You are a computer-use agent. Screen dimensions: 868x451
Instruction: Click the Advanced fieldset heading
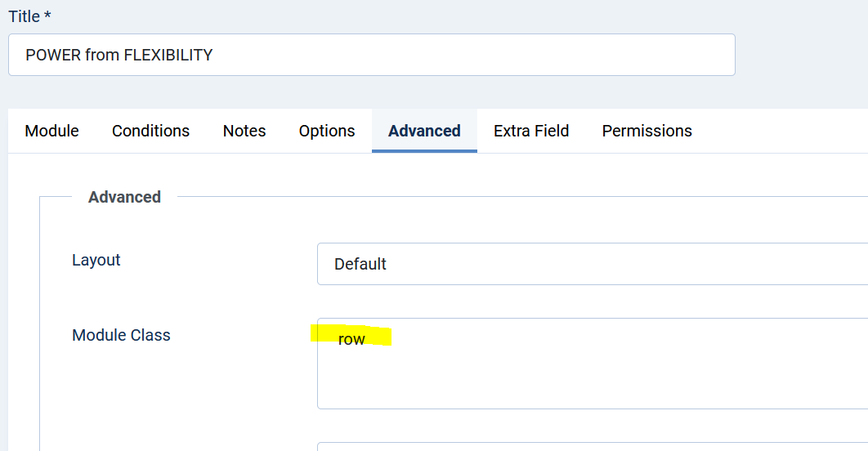point(124,197)
